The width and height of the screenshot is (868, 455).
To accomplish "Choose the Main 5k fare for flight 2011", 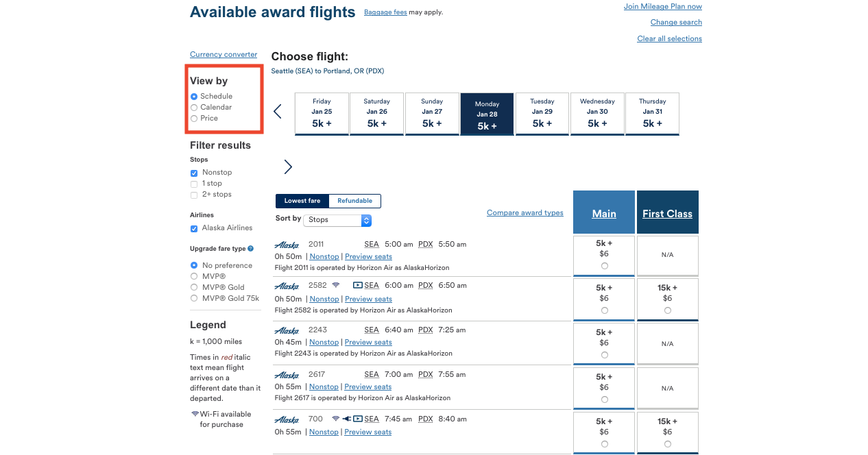I will (x=604, y=266).
